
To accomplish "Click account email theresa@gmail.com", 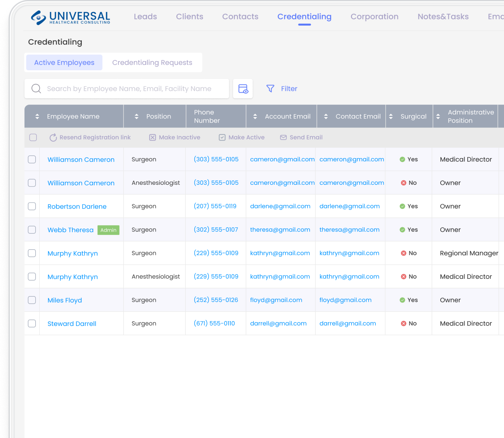I will (280, 230).
